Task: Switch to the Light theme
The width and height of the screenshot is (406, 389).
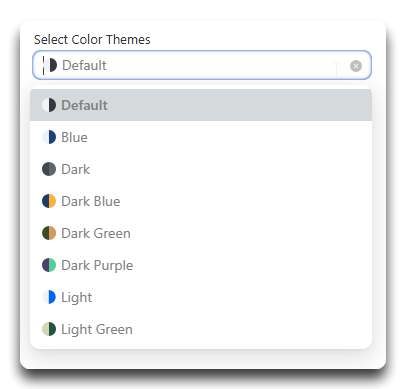Action: tap(201, 297)
